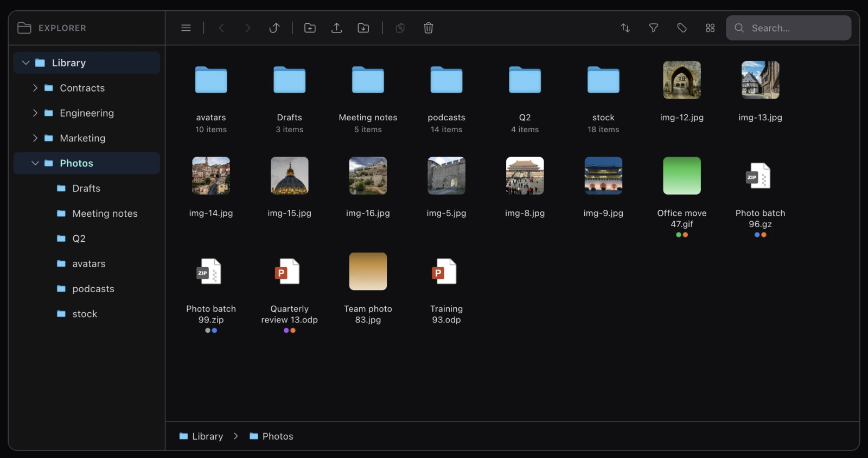This screenshot has height=458, width=868.
Task: Open avatars subfolder in the sidebar
Action: click(x=87, y=263)
